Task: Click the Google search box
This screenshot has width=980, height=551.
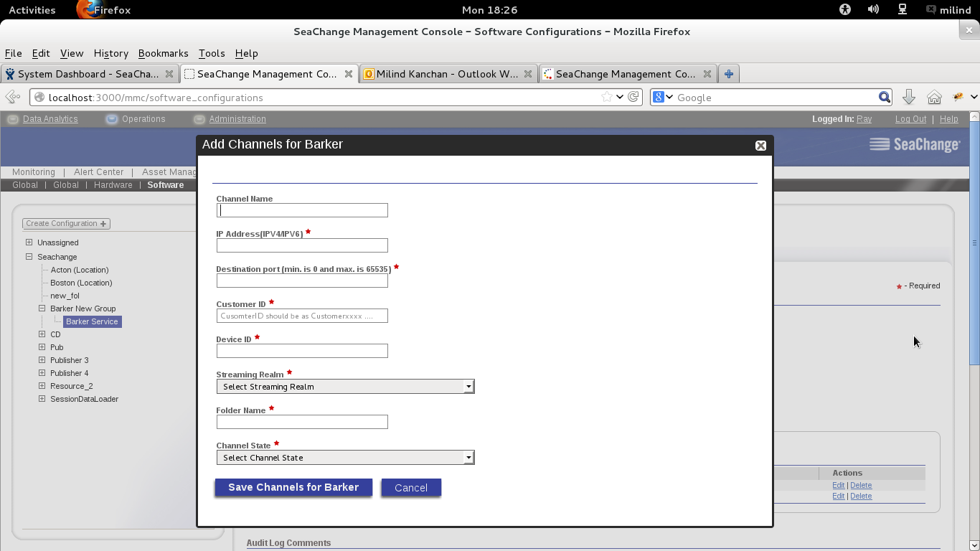Action: click(775, 97)
